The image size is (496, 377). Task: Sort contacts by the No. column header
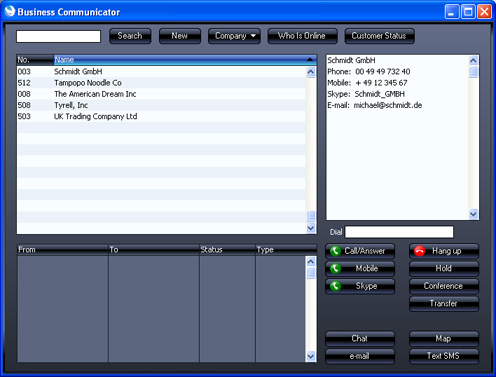tap(35, 60)
